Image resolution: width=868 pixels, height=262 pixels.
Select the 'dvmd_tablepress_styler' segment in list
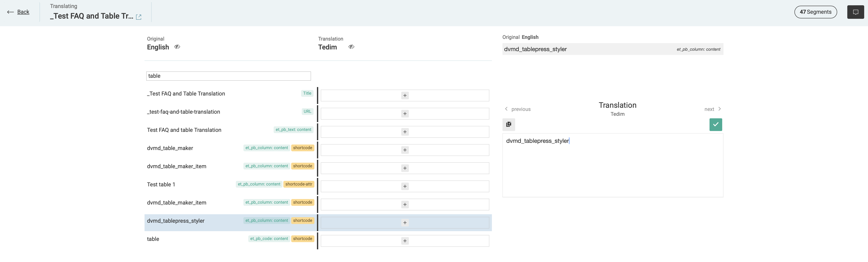pos(176,221)
